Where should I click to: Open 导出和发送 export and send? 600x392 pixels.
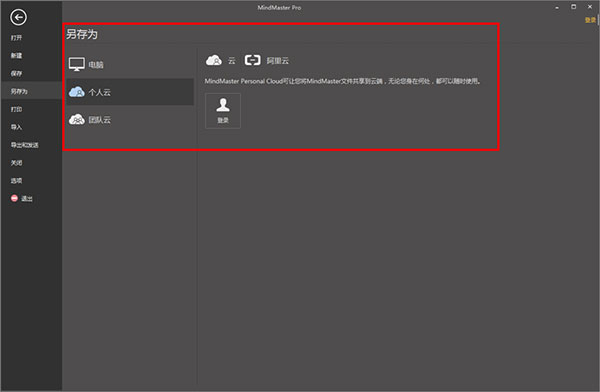(24, 145)
